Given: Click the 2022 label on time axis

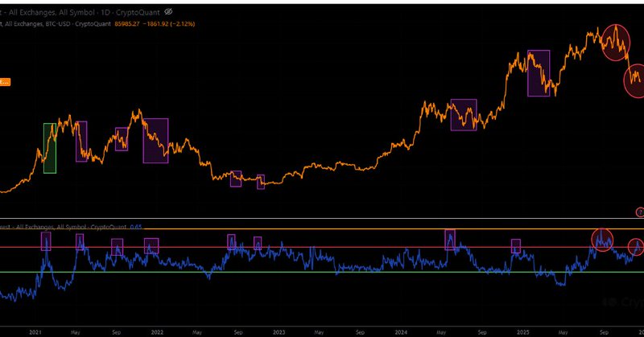Looking at the screenshot, I should click(x=157, y=332).
